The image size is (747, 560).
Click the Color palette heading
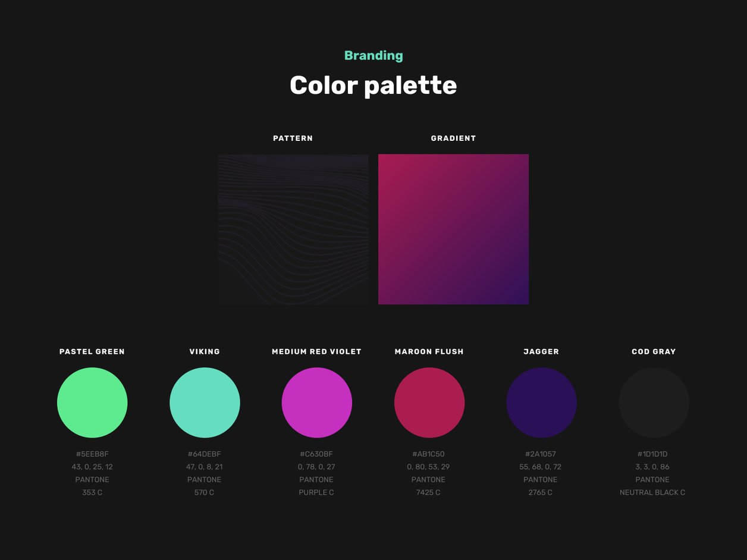373,86
